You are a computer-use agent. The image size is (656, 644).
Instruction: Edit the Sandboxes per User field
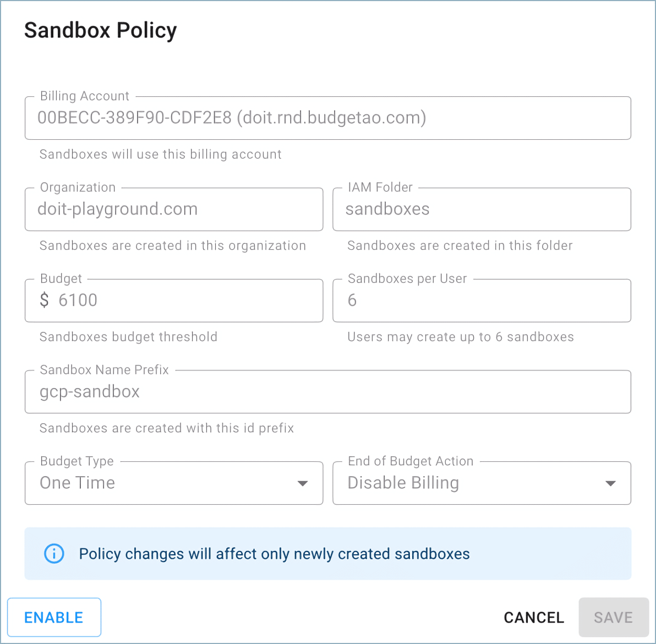click(482, 301)
